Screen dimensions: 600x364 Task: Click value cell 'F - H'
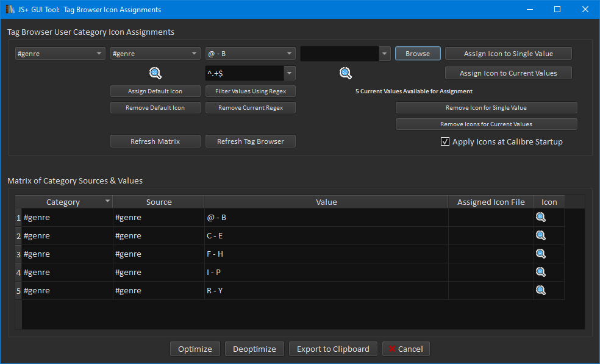coord(326,254)
